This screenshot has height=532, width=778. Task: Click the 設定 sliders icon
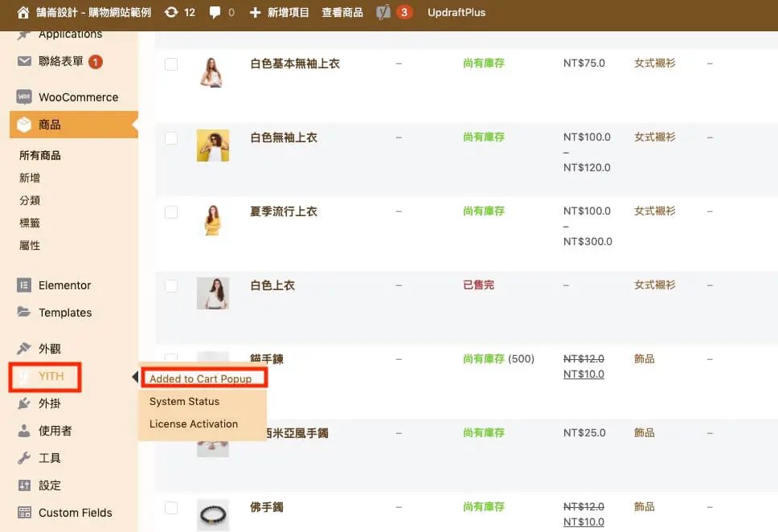coord(24,485)
